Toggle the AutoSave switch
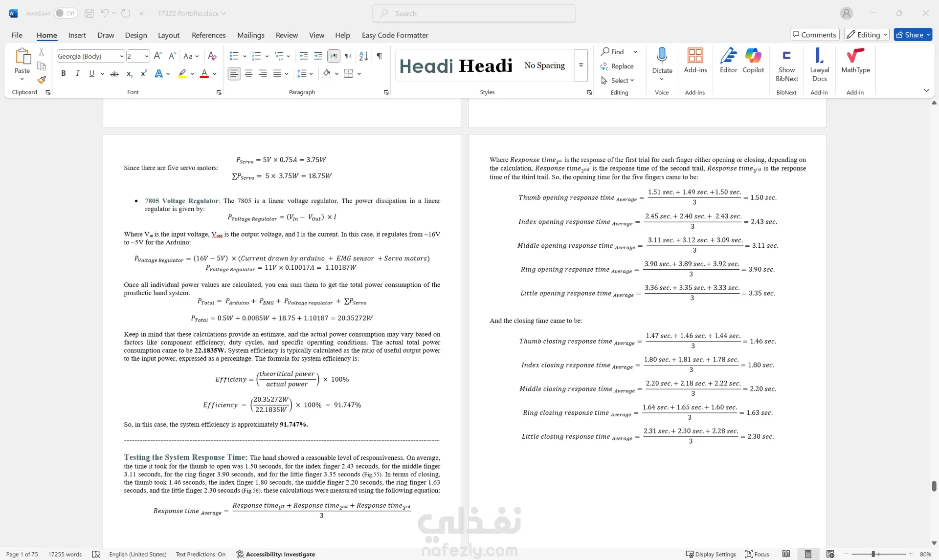939x560 pixels. [x=65, y=13]
